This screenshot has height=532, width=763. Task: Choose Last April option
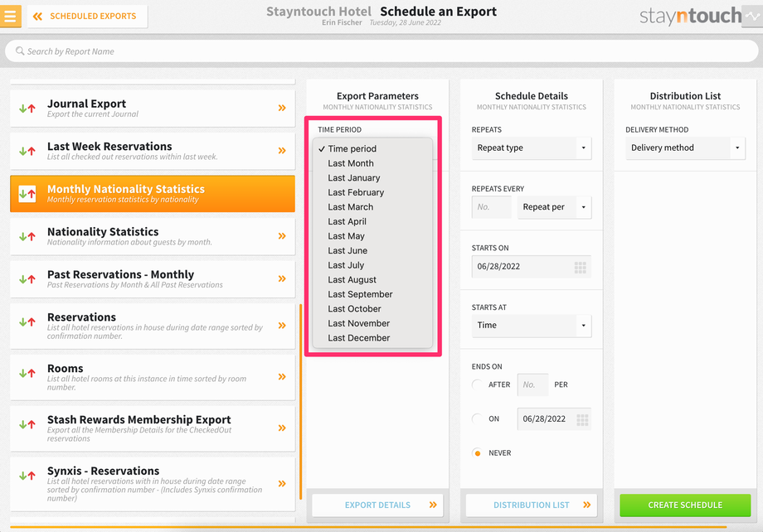372,222
